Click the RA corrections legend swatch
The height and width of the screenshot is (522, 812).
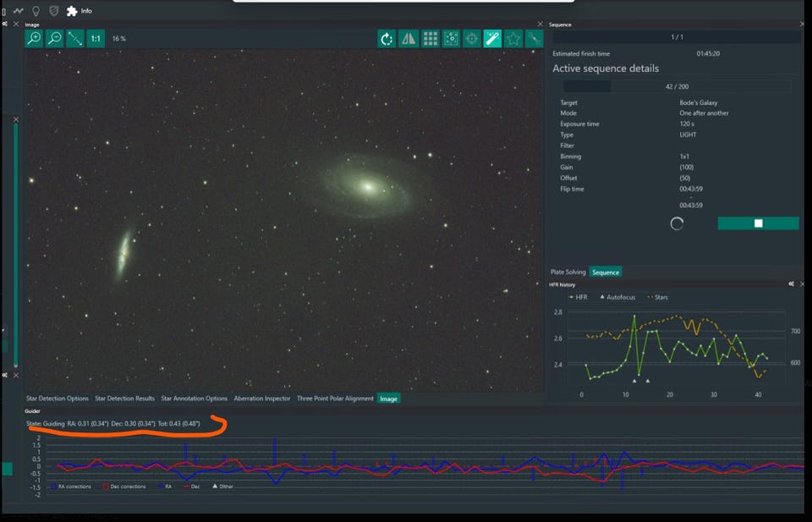pyautogui.click(x=54, y=486)
